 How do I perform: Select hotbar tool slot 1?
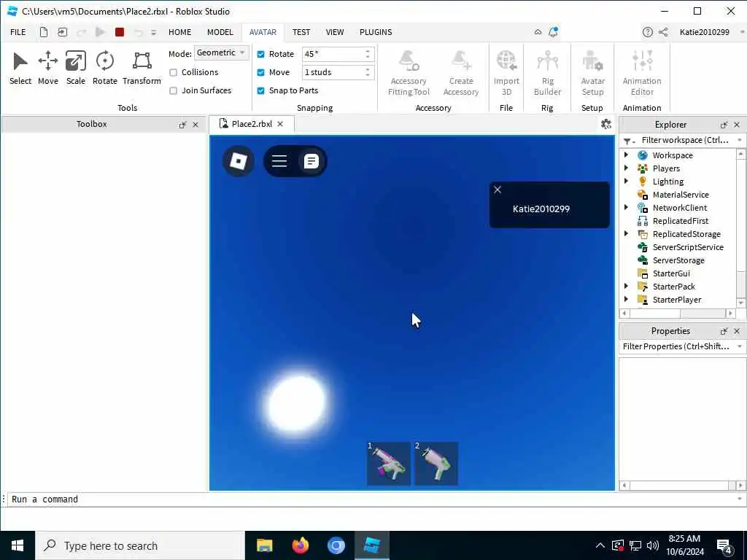pyautogui.click(x=388, y=464)
